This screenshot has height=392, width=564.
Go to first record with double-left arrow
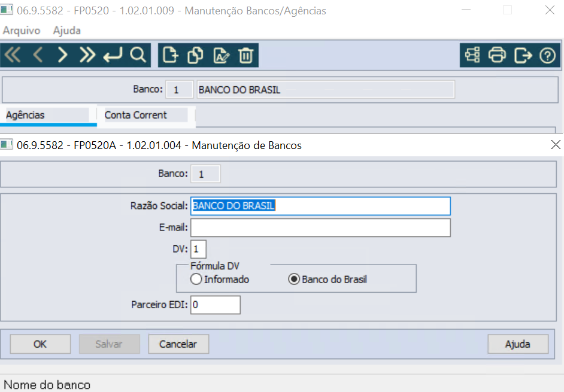[13, 56]
